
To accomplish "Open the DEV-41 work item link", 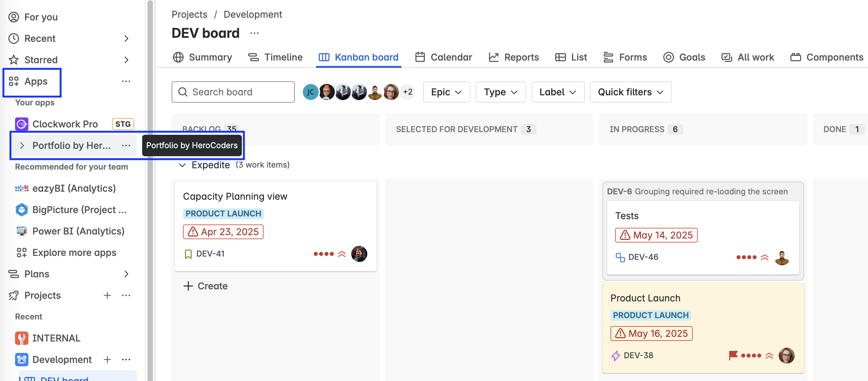I will 210,254.
